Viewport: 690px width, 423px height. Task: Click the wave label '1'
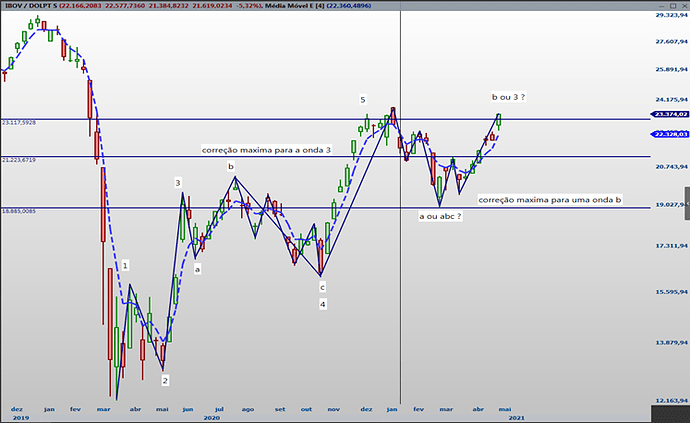[125, 265]
